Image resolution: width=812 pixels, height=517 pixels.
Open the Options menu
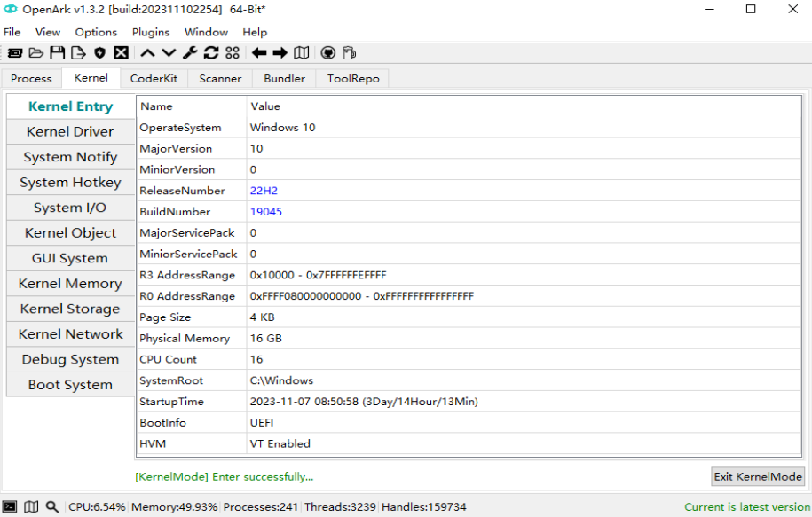point(96,32)
